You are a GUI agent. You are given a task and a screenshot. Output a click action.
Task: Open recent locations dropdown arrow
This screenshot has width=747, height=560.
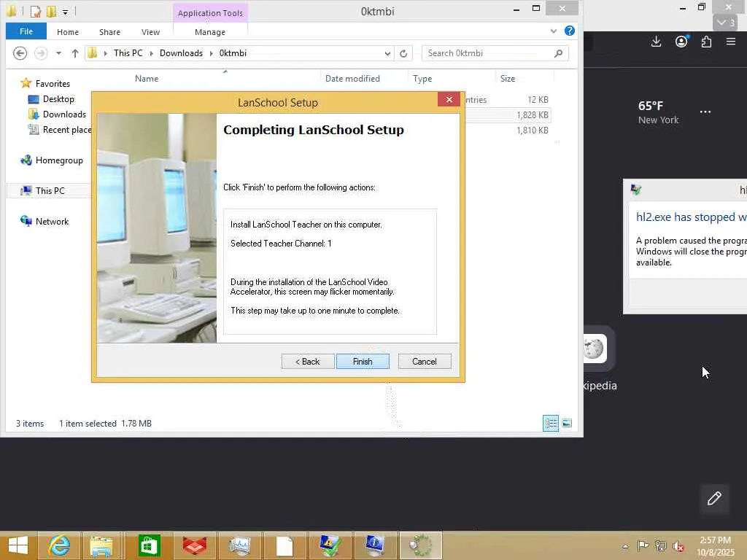[x=58, y=53]
